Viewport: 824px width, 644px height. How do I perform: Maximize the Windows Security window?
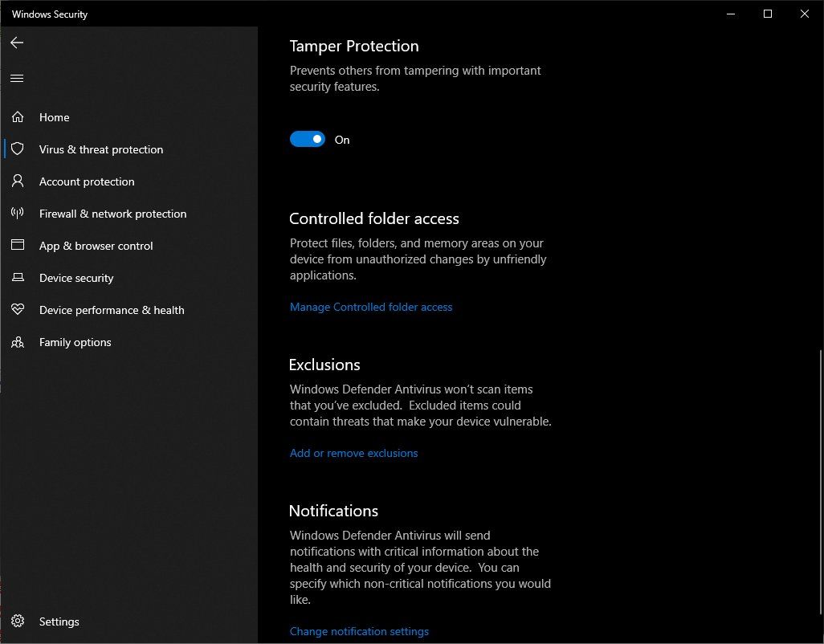767,14
